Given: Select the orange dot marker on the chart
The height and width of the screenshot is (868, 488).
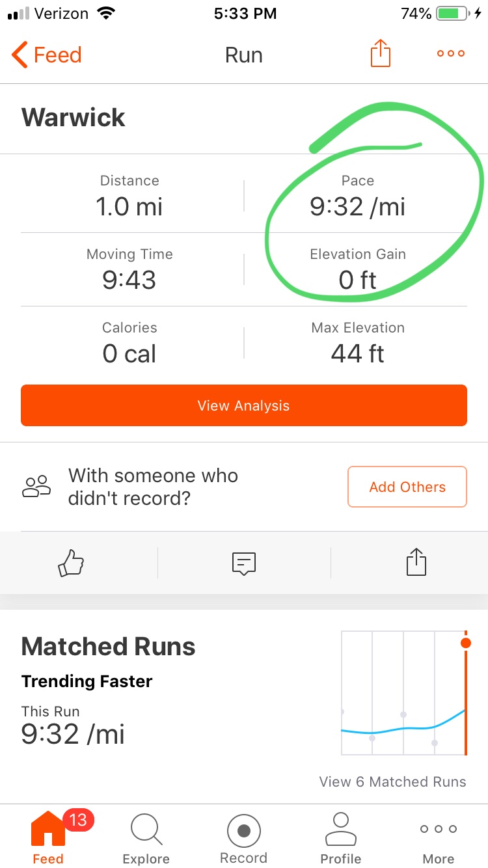Looking at the screenshot, I should coord(465,643).
